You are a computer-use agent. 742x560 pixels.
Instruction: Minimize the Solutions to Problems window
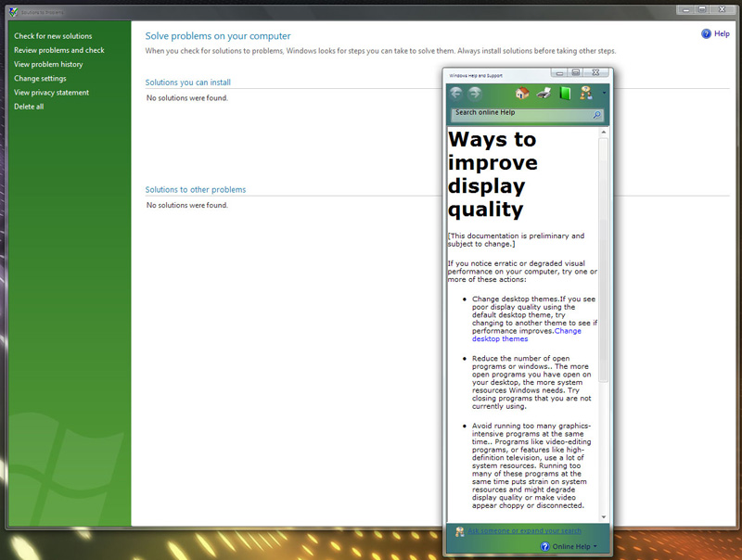point(685,9)
